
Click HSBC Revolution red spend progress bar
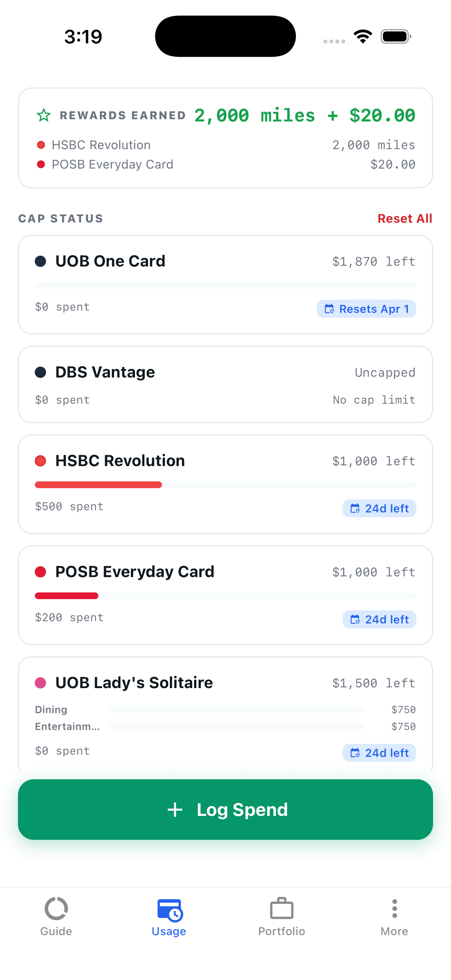click(x=98, y=485)
